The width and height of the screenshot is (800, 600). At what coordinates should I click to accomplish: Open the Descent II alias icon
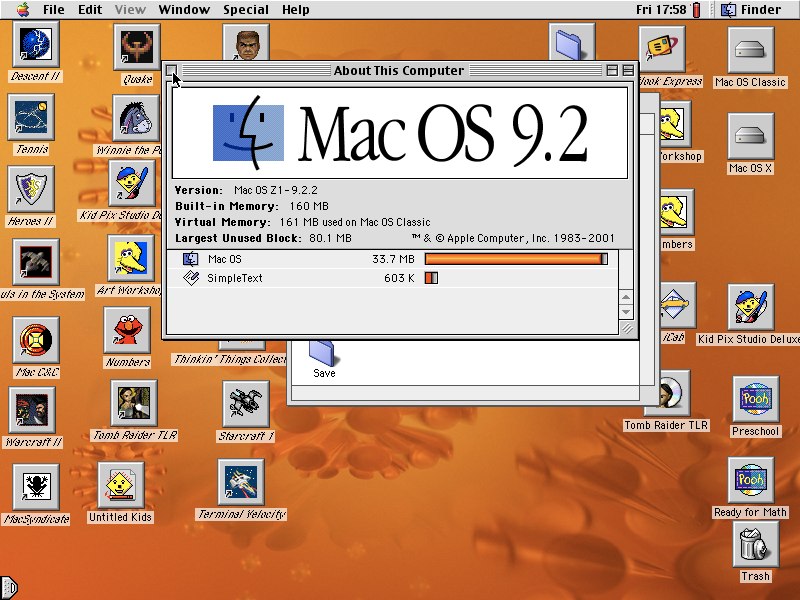coord(36,45)
